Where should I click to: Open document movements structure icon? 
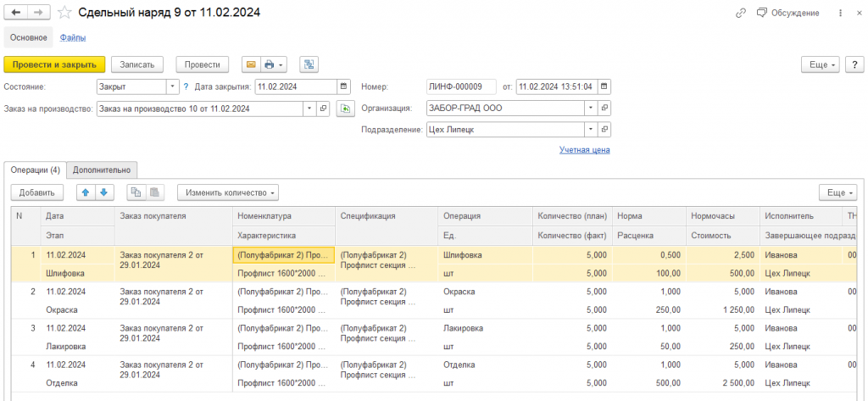(x=309, y=64)
